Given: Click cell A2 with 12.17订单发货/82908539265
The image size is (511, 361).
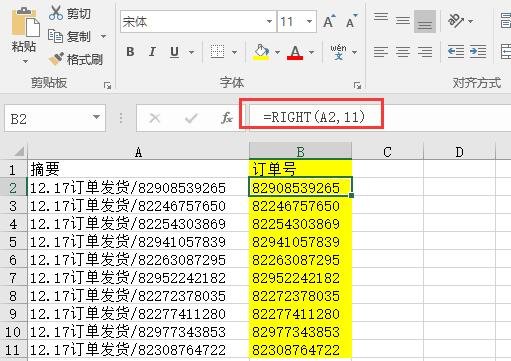Looking at the screenshot, I should [x=138, y=187].
